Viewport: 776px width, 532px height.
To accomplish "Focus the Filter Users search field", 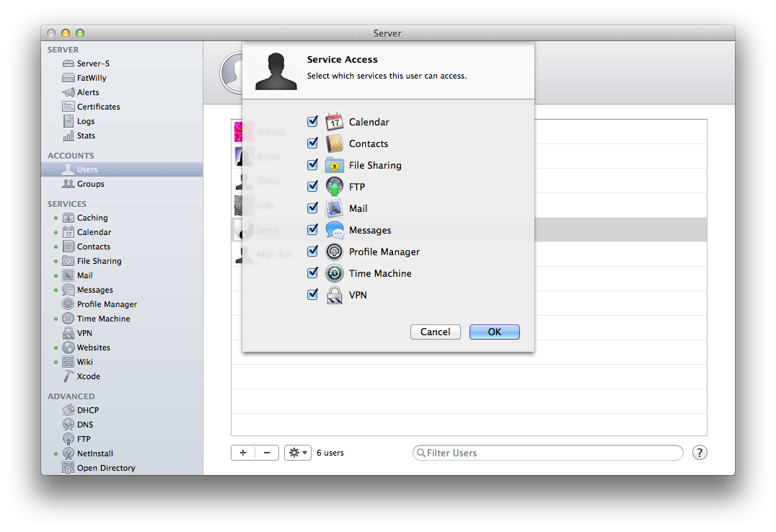I will (548, 452).
